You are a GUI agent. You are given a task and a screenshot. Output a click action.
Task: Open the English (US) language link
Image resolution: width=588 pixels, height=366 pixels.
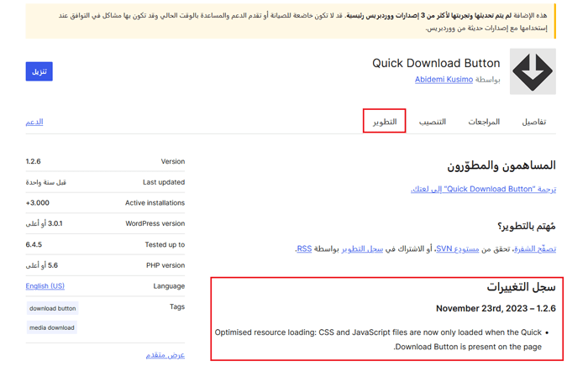45,286
